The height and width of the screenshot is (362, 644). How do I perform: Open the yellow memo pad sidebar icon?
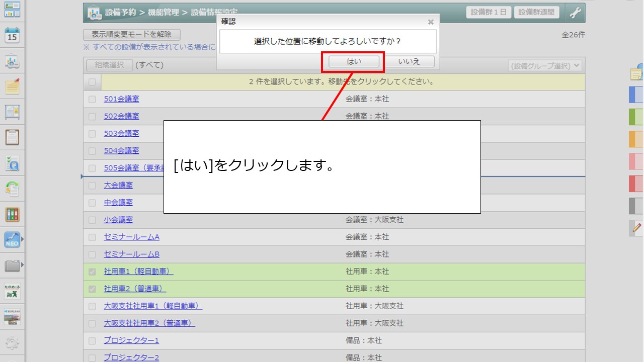click(12, 86)
